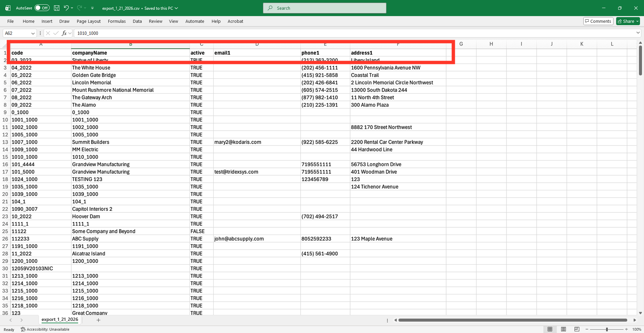The height and width of the screenshot is (333, 644).
Task: Open the Automate tab
Action: [195, 21]
